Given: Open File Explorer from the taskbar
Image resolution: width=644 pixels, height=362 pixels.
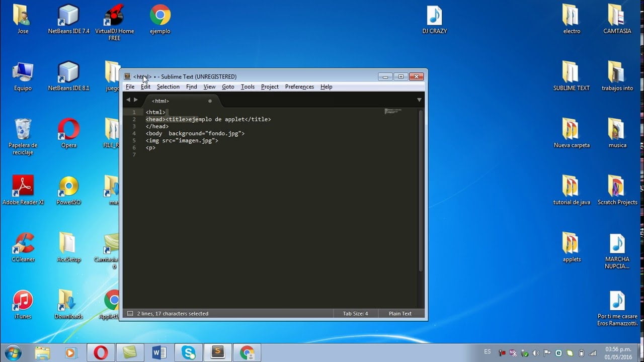Looking at the screenshot, I should (43, 352).
